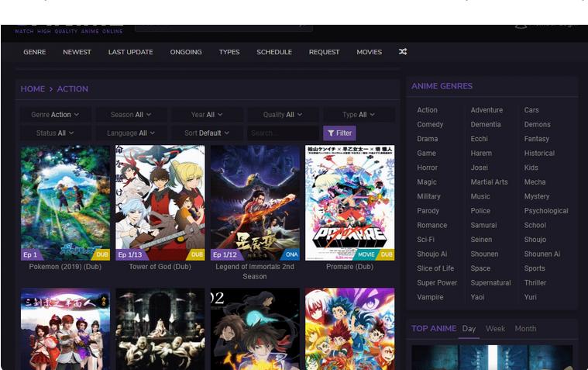This screenshot has height=370, width=588.
Task: Open the MOVIES page
Action: tap(370, 52)
